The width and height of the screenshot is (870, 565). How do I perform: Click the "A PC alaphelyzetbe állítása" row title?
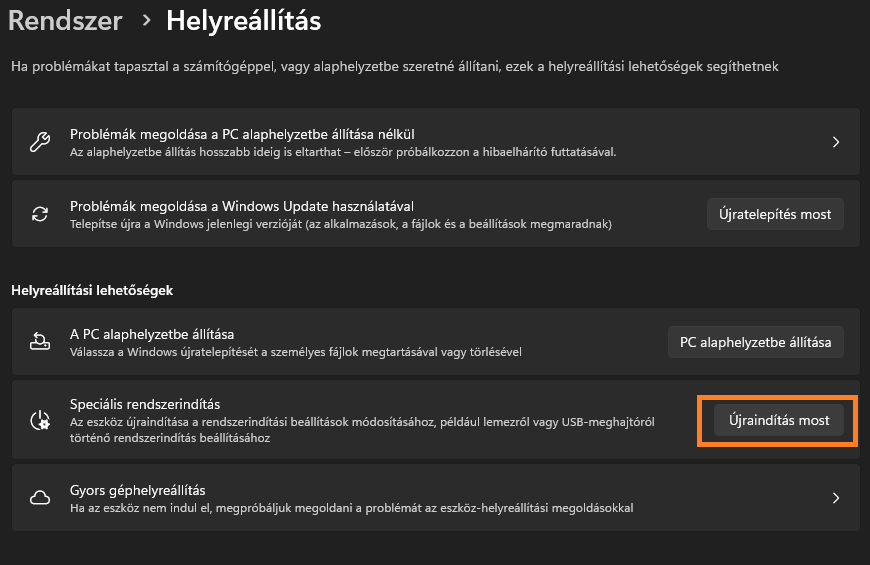pos(152,334)
